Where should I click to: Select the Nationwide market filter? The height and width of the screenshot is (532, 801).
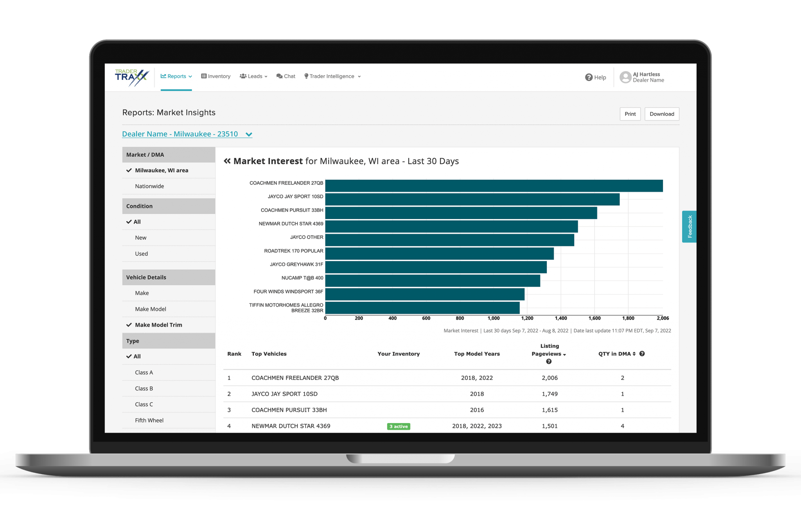(149, 186)
